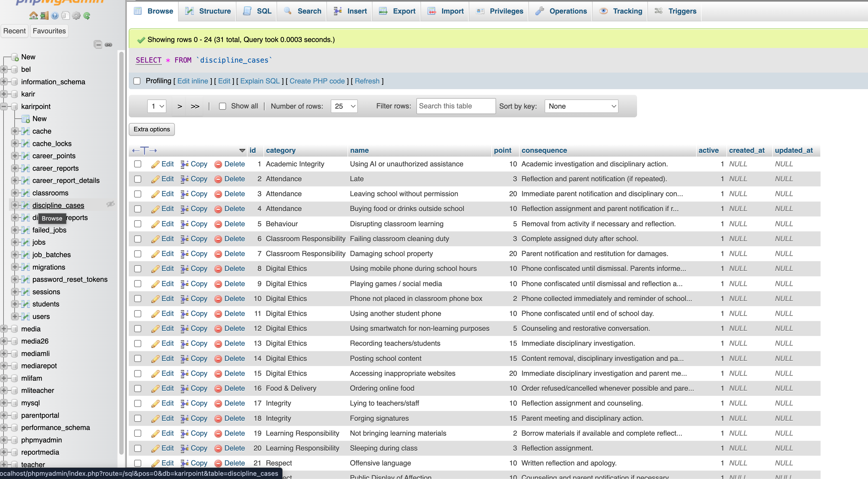This screenshot has width=868, height=479.
Task: Expand the media database tree node
Action: click(4, 329)
